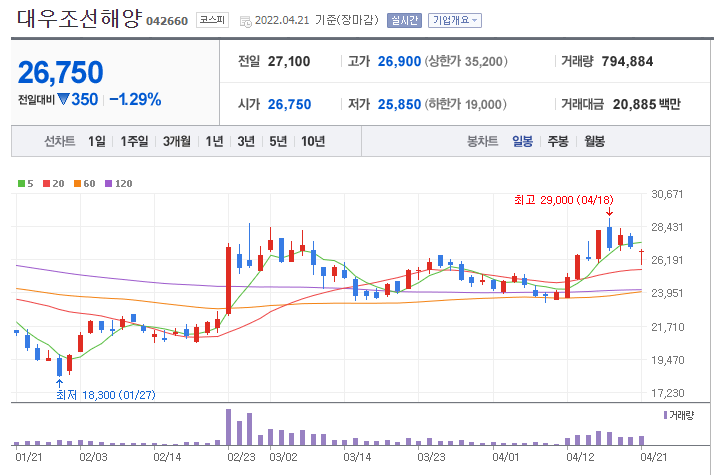The image size is (714, 475).
Task: Click the 상한가 35,200 upper limit text
Action: 466,61
